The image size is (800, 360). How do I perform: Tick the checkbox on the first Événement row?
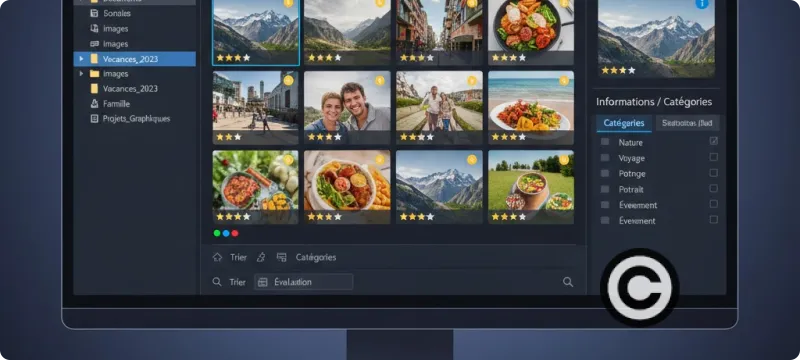click(x=714, y=204)
